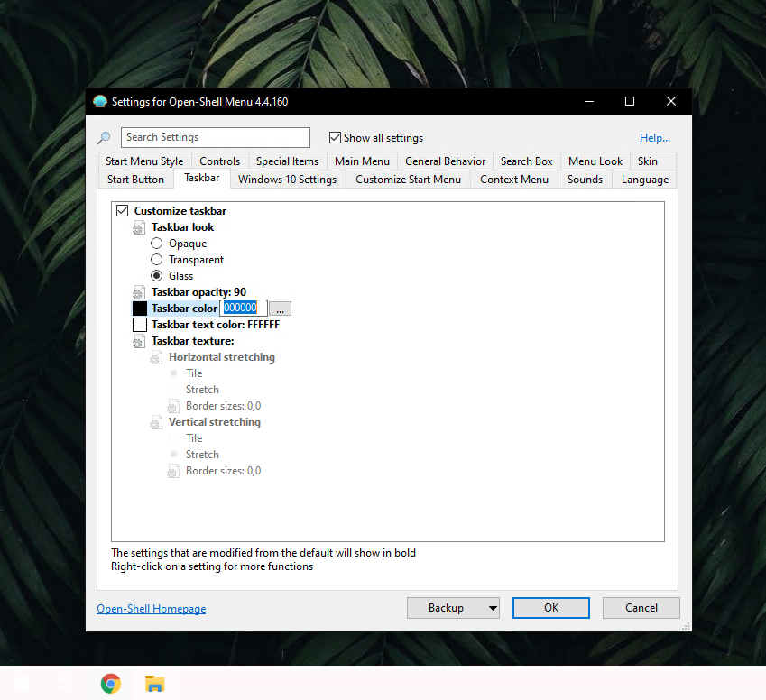The height and width of the screenshot is (700, 766).
Task: Click the white Taskbar text color swatch
Action: pyautogui.click(x=140, y=325)
